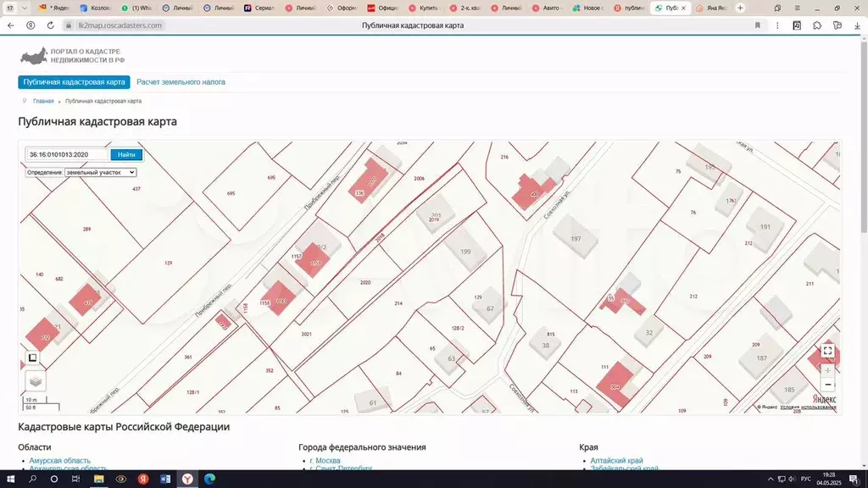Click land parcel labeled 2020 on map
This screenshot has width=868, height=488.
(x=365, y=282)
